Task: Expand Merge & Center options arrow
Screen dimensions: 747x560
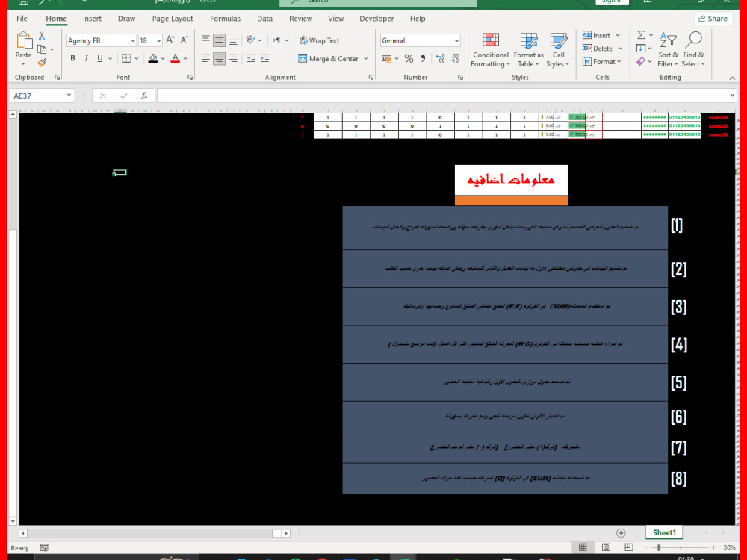Action: [x=366, y=58]
